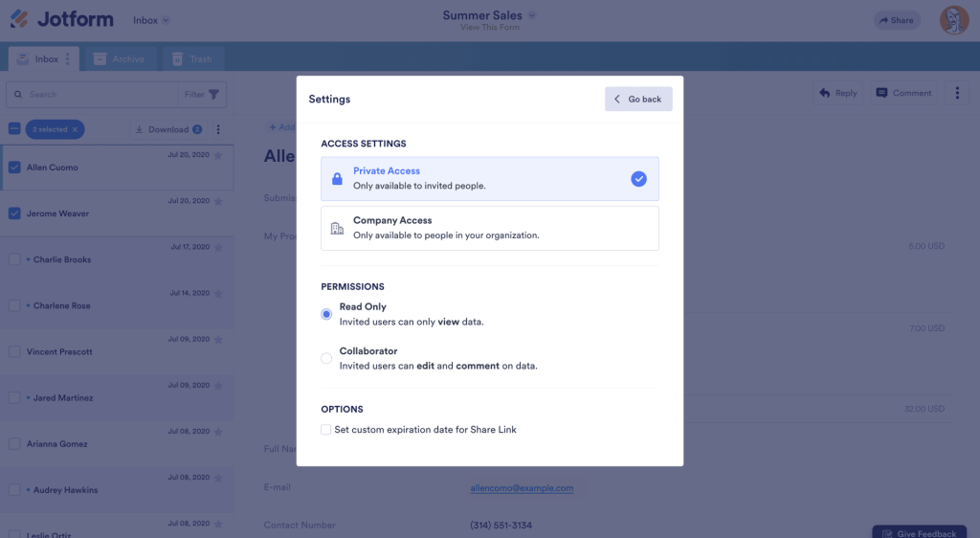Expand the Summer Sales form dropdown

pyautogui.click(x=532, y=15)
